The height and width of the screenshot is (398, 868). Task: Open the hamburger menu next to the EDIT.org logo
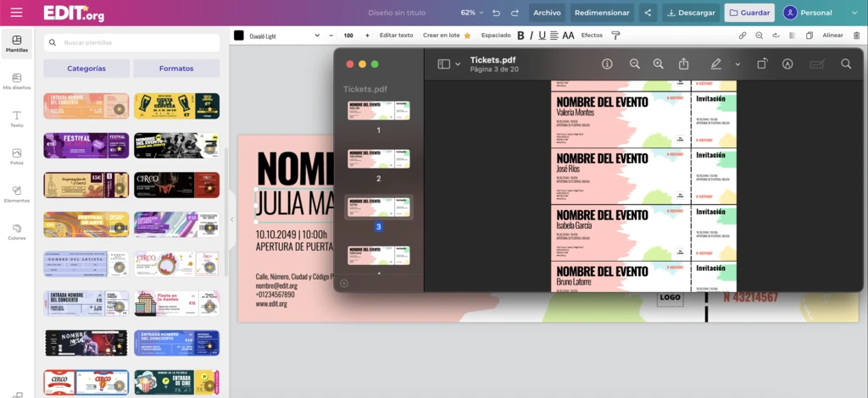click(x=16, y=13)
